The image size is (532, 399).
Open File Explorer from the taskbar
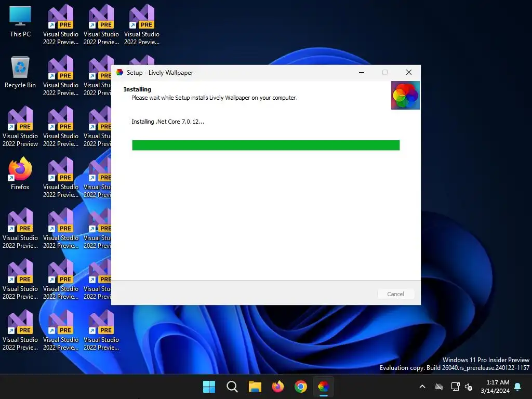pyautogui.click(x=255, y=387)
